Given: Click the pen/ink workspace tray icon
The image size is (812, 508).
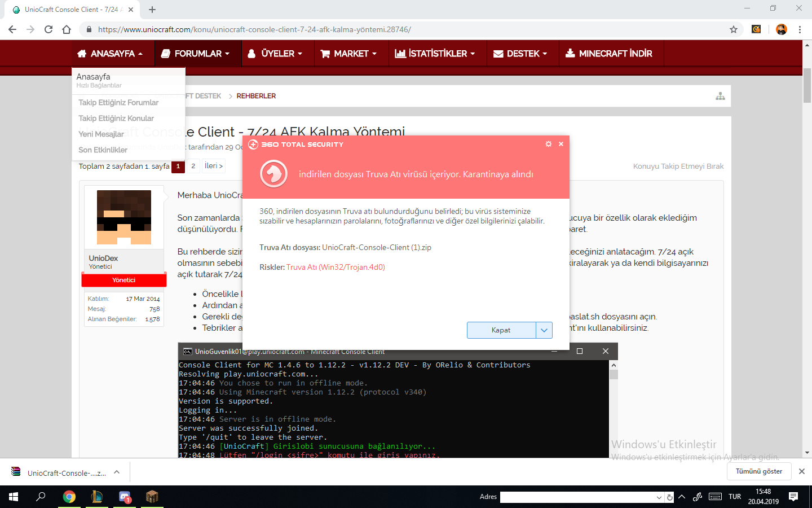Looking at the screenshot, I should tap(698, 497).
